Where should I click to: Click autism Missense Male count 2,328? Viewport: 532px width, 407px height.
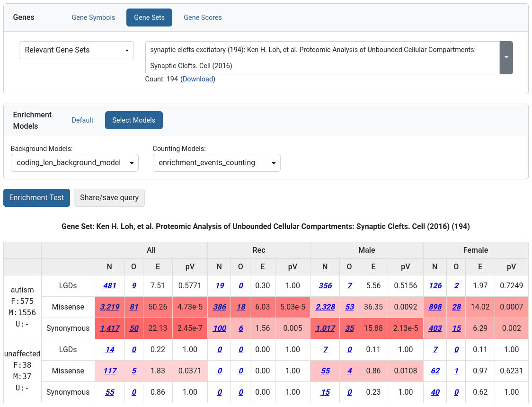[x=325, y=307]
